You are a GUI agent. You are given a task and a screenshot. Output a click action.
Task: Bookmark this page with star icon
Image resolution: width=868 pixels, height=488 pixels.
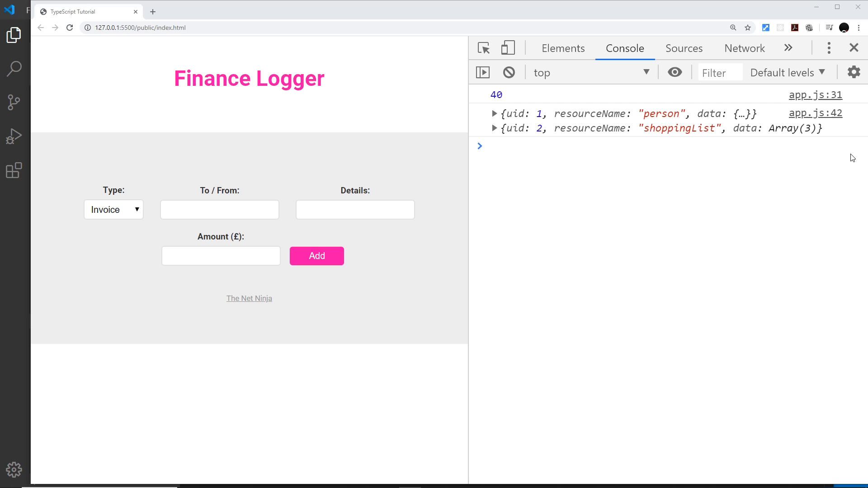tap(748, 28)
